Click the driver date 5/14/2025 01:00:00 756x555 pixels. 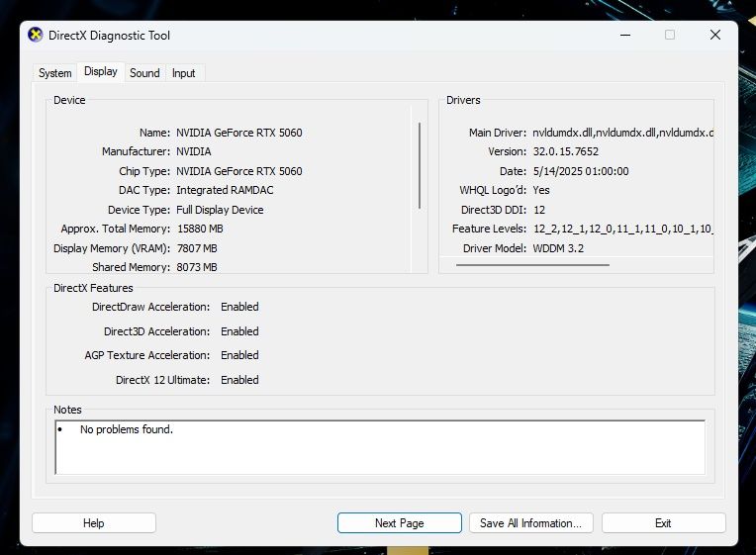pos(581,171)
